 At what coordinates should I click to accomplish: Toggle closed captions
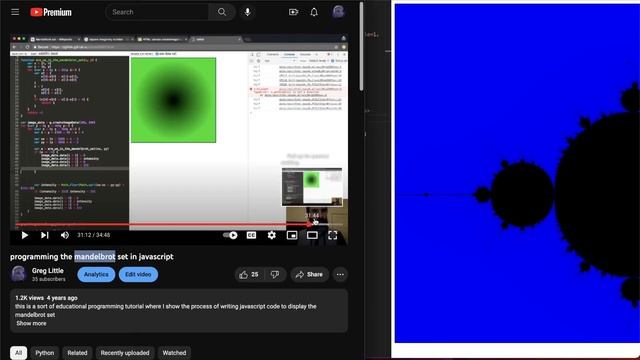251,235
